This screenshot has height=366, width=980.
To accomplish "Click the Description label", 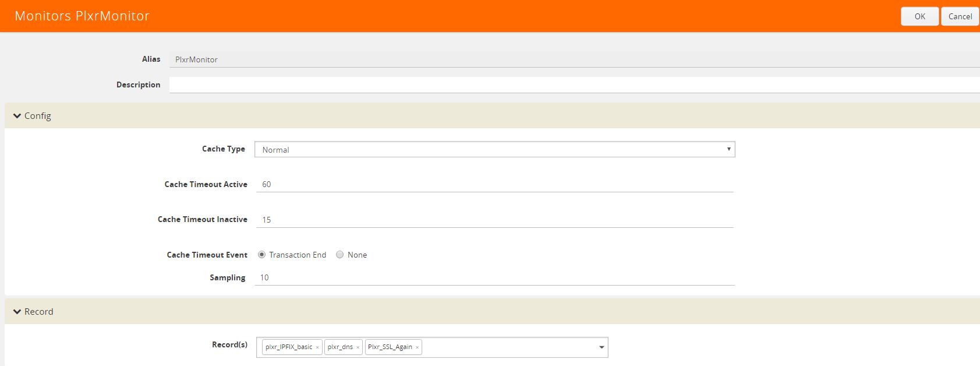I will pyautogui.click(x=139, y=85).
